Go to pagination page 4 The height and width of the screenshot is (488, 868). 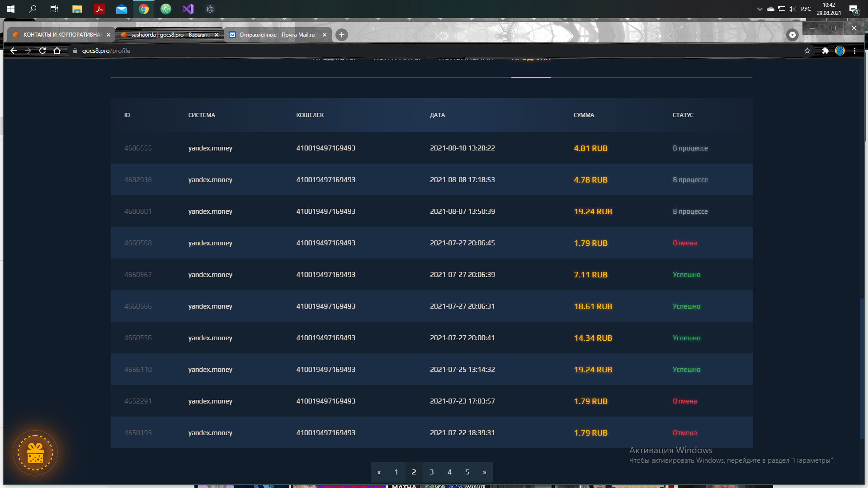click(449, 472)
